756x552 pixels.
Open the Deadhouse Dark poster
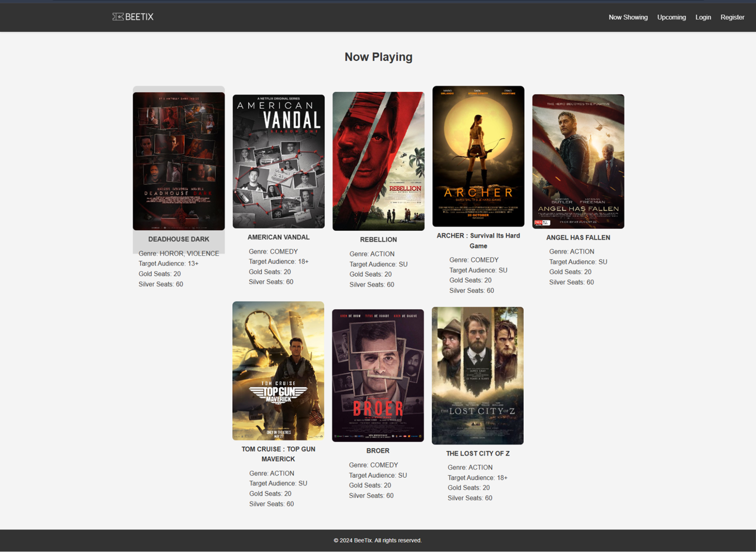tap(179, 161)
